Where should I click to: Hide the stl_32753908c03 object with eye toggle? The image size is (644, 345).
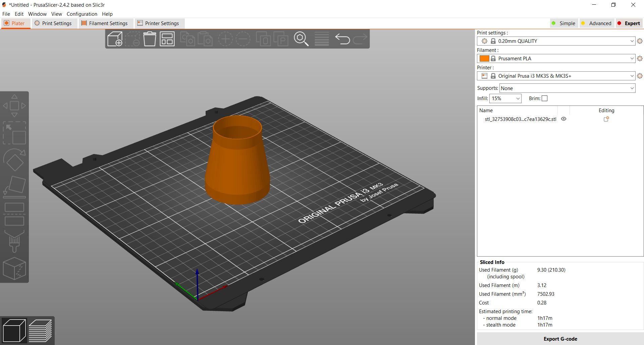tap(563, 119)
